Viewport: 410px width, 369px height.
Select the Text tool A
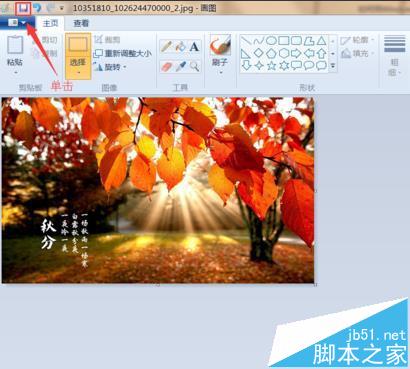point(194,47)
